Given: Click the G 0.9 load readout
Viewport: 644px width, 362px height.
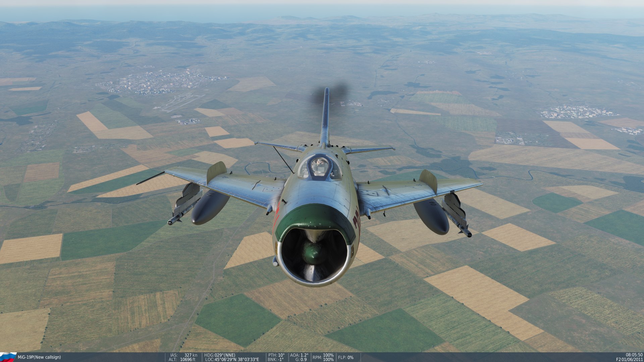Looking at the screenshot, I should coord(301,360).
